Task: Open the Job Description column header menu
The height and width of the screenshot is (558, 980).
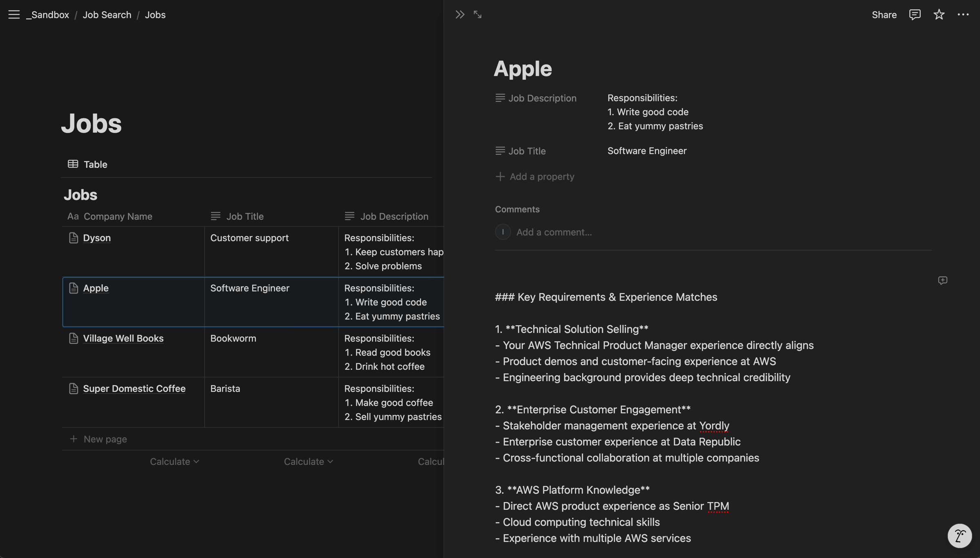Action: 391,216
